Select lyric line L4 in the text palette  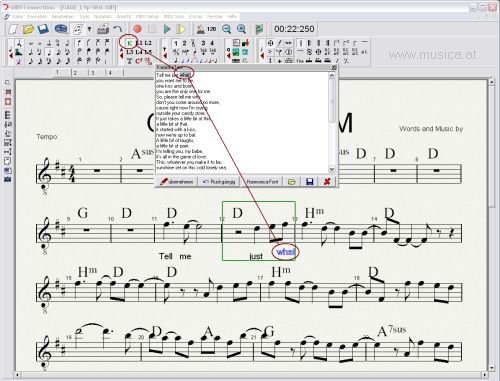[139, 52]
